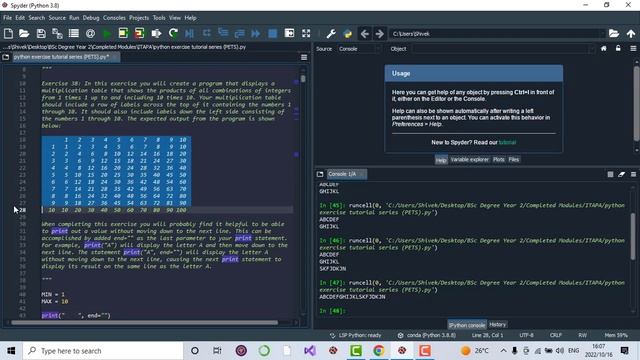This screenshot has width=640, height=360.
Task: Click the Type here to search box
Action: (x=103, y=351)
